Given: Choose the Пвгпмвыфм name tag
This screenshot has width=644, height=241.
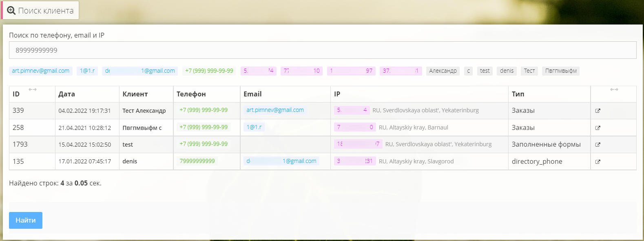Looking at the screenshot, I should coord(561,71).
